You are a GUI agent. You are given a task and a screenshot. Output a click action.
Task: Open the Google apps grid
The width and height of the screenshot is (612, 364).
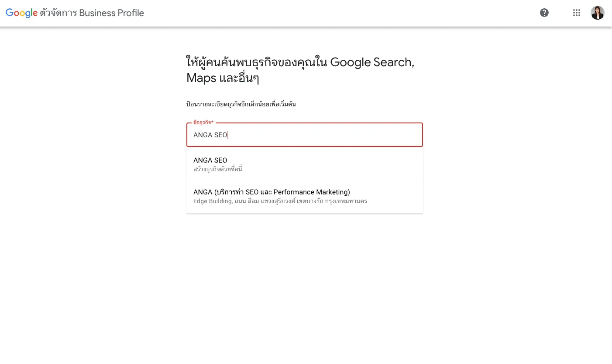point(577,13)
